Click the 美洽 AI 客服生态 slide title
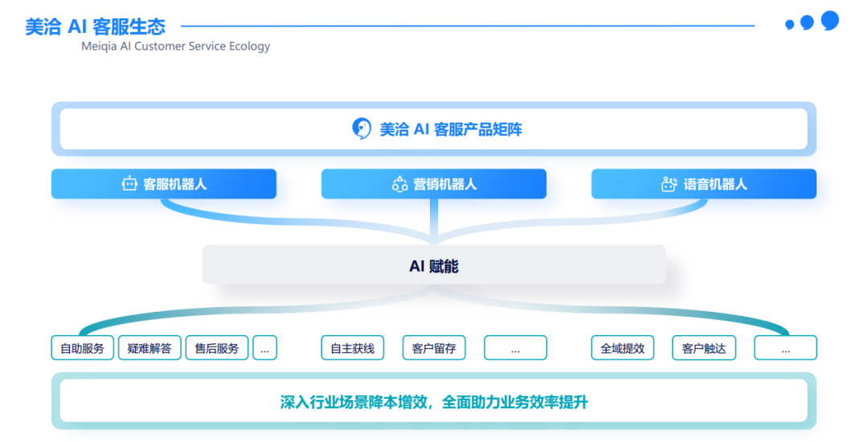Screen dimensions: 868x442 (x=95, y=27)
